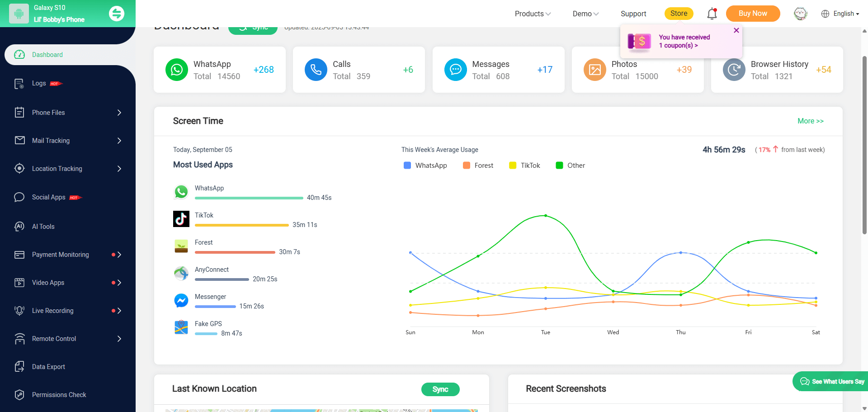Viewport: 868px width, 412px height.
Task: Click the Social Apps chat icon
Action: [19, 197]
